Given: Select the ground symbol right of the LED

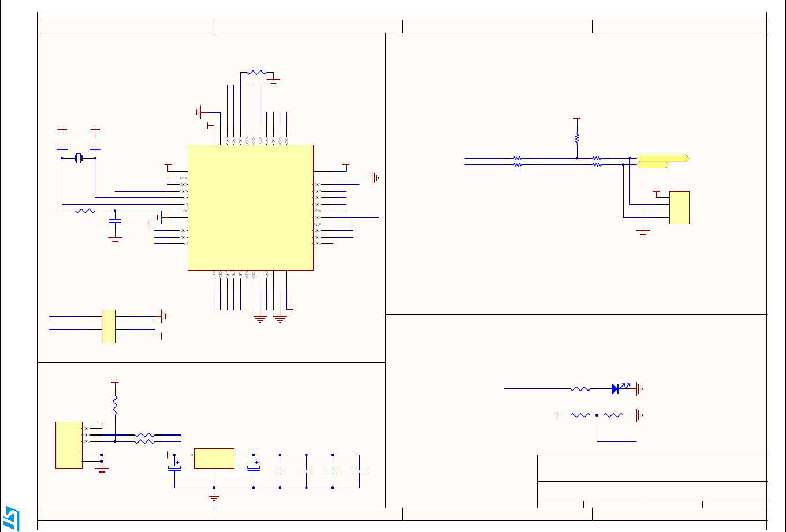Looking at the screenshot, I should coord(639,389).
